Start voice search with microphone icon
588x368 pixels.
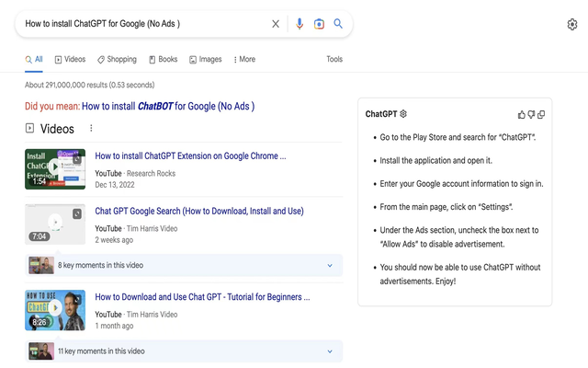(x=300, y=24)
